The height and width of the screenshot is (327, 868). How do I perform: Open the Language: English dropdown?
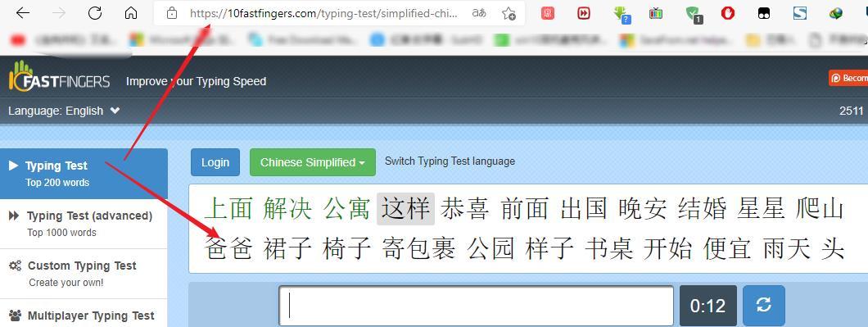click(x=64, y=111)
